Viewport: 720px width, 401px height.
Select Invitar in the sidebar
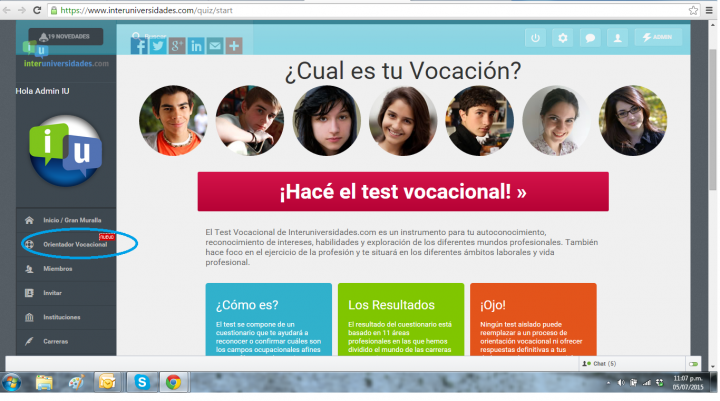coord(66,293)
